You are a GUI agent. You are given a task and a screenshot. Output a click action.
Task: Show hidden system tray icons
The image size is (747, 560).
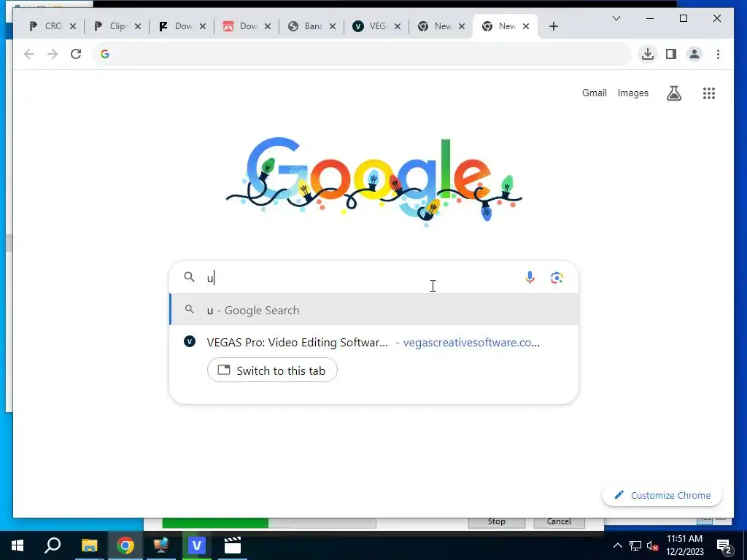click(x=617, y=546)
